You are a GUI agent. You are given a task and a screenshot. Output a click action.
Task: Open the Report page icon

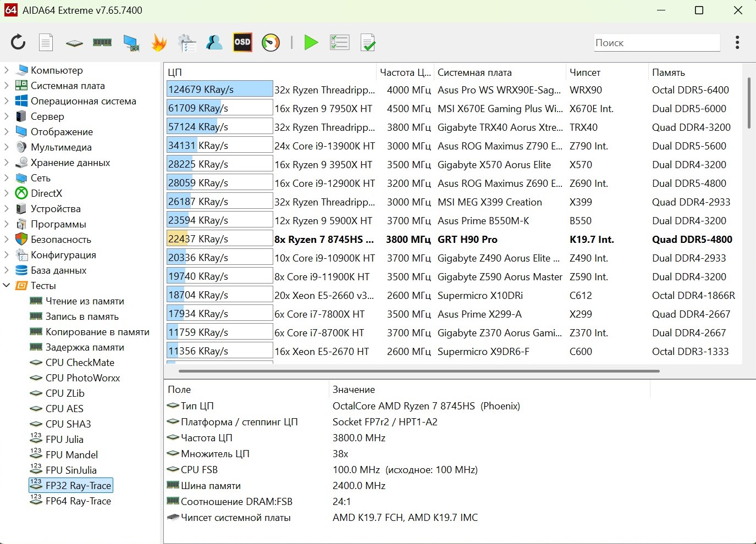46,42
